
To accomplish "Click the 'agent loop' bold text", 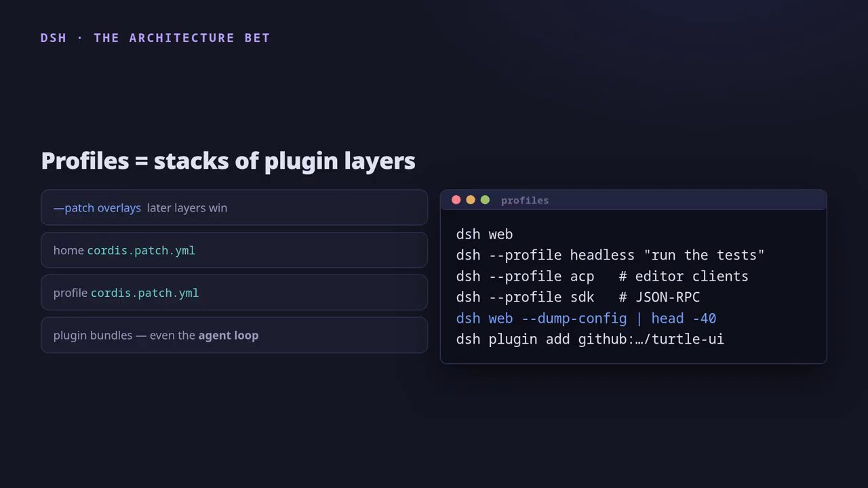I will pyautogui.click(x=229, y=335).
